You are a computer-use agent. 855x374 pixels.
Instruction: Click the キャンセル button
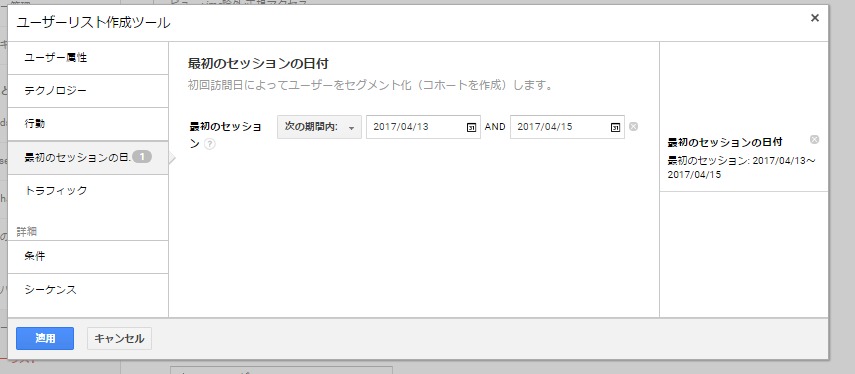(119, 339)
